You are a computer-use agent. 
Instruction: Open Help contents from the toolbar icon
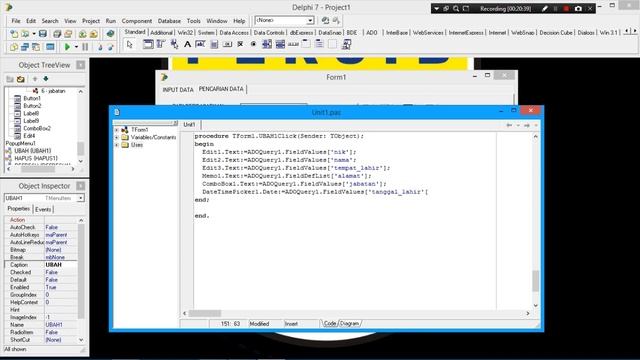pyautogui.click(x=110, y=34)
